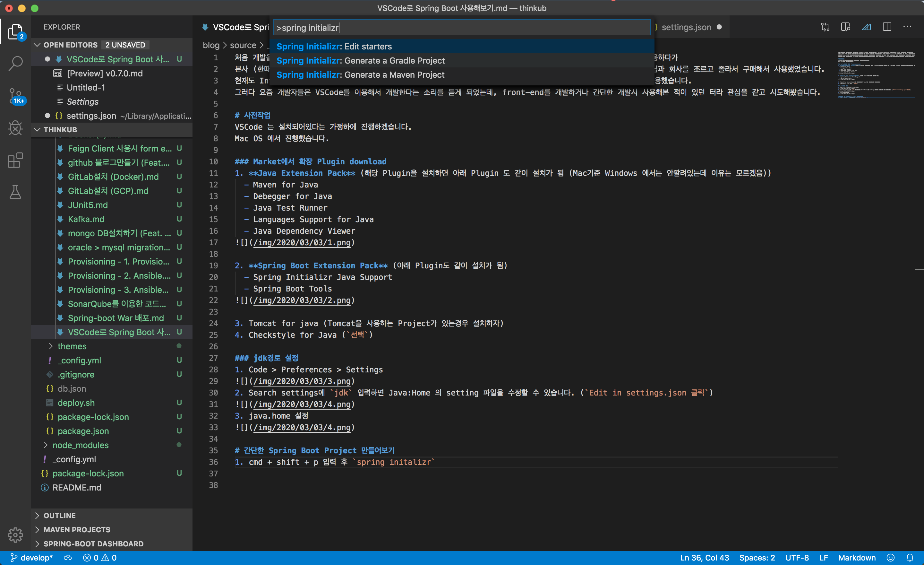Open the More Actions ellipsis menu

pos(908,27)
